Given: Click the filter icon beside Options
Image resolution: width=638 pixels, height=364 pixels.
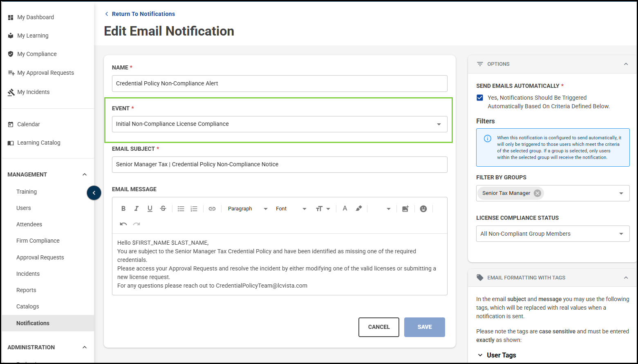Looking at the screenshot, I should [480, 64].
